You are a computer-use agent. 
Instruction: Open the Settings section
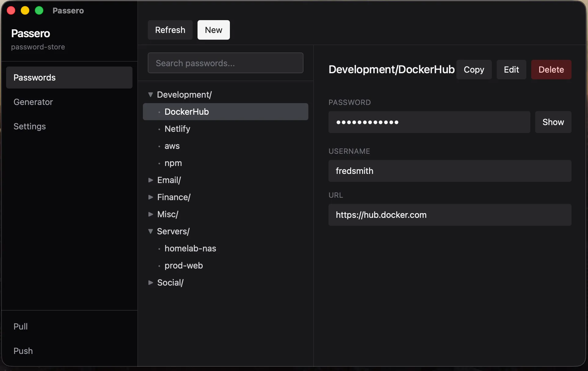click(x=30, y=126)
